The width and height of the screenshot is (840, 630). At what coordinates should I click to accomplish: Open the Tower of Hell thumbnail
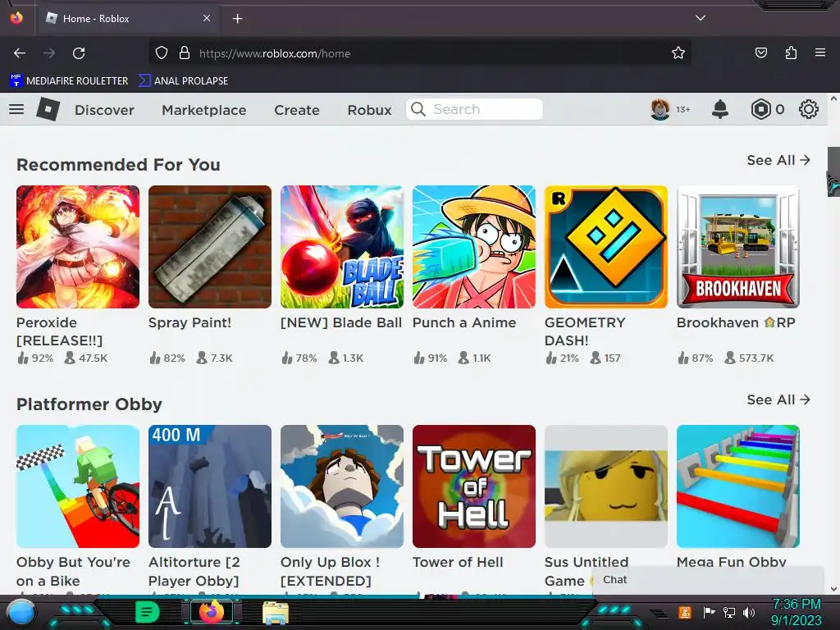click(x=474, y=486)
